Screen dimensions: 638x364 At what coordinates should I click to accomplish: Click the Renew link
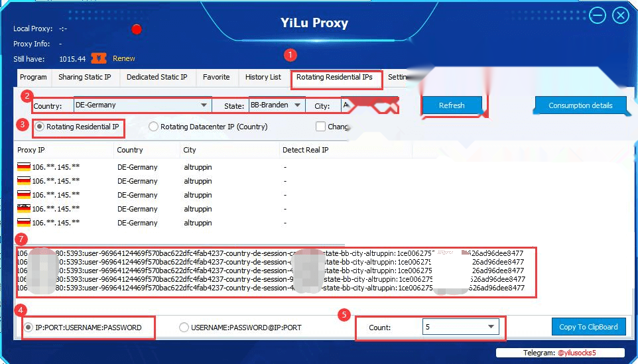(124, 58)
